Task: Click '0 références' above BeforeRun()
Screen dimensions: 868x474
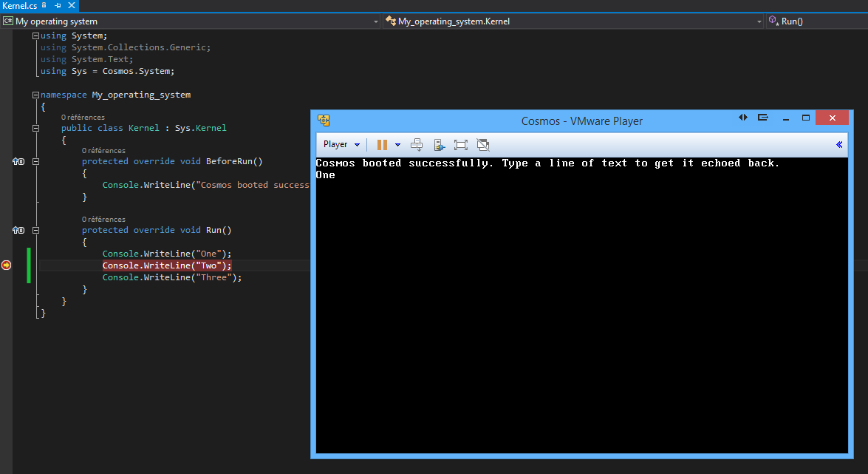Action: [103, 150]
